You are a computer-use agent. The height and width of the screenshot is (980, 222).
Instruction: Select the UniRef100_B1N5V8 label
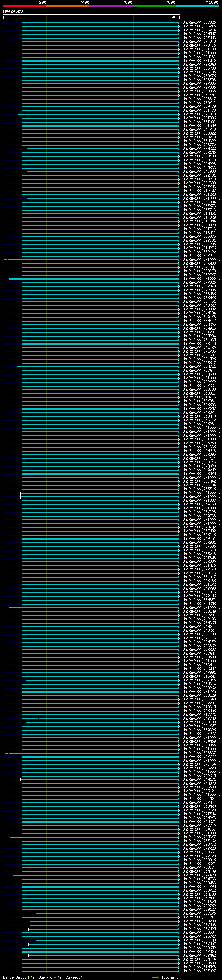[x=199, y=967]
